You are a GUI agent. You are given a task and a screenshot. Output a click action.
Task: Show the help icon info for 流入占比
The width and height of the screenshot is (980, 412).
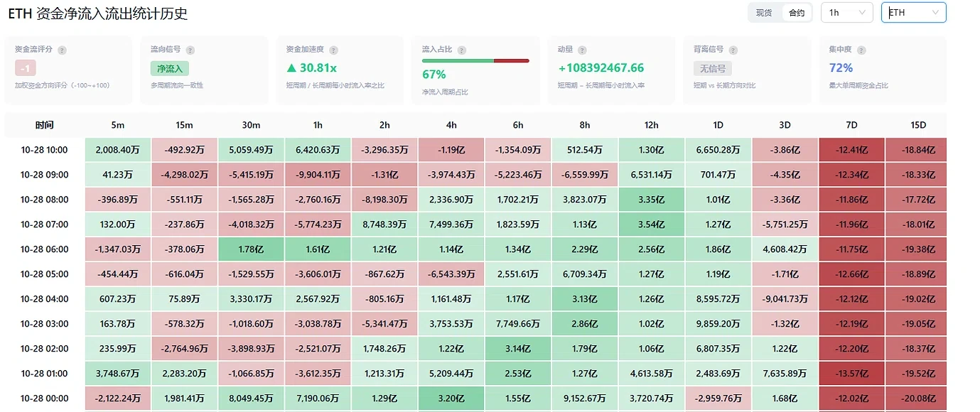point(462,50)
